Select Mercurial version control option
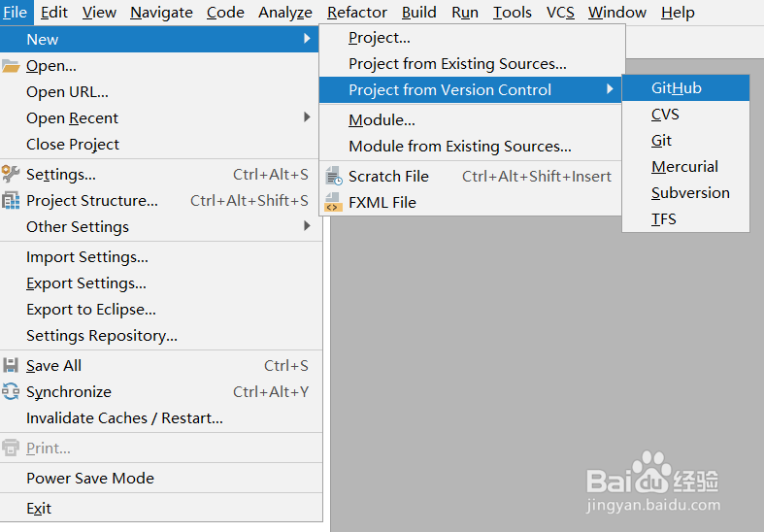 click(685, 167)
